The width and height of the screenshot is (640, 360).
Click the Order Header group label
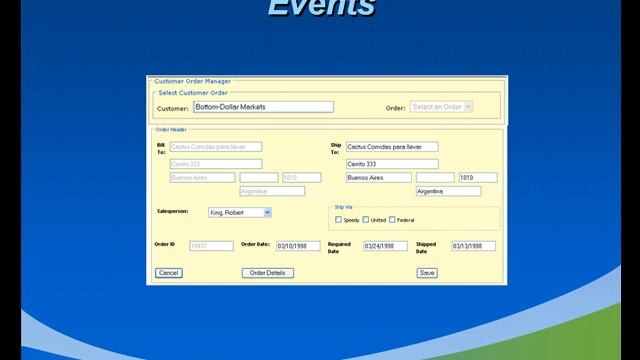(171, 130)
